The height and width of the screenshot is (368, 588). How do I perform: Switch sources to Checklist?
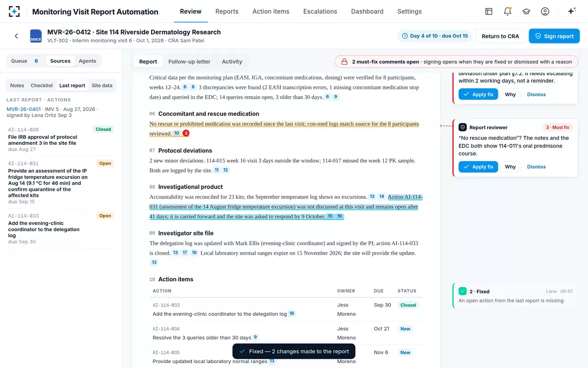[x=42, y=85]
